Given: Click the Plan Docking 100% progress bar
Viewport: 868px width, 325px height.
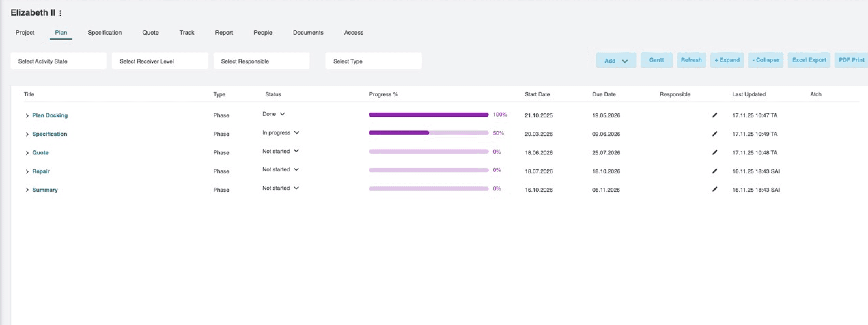Looking at the screenshot, I should point(429,115).
